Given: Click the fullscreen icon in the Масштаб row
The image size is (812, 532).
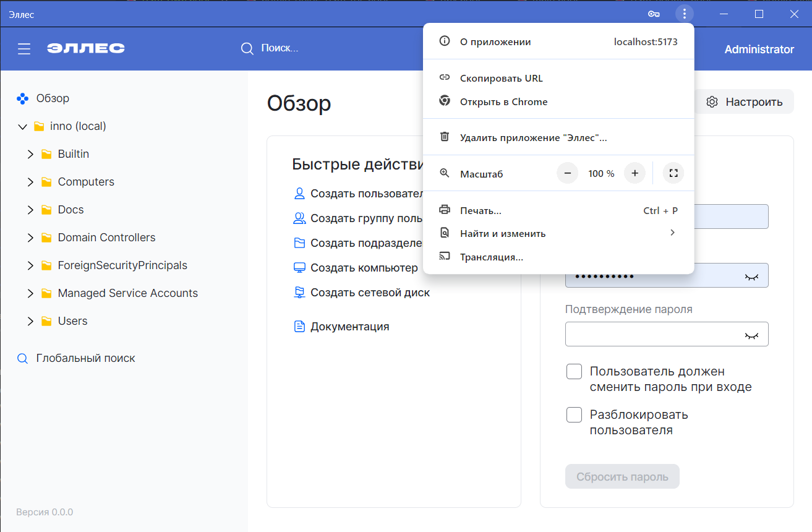Looking at the screenshot, I should pyautogui.click(x=673, y=173).
